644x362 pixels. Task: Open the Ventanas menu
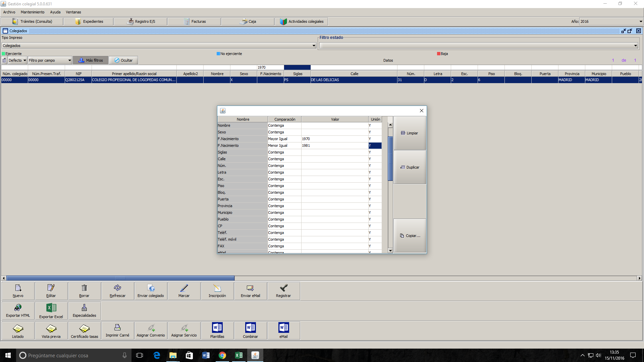[x=73, y=12]
